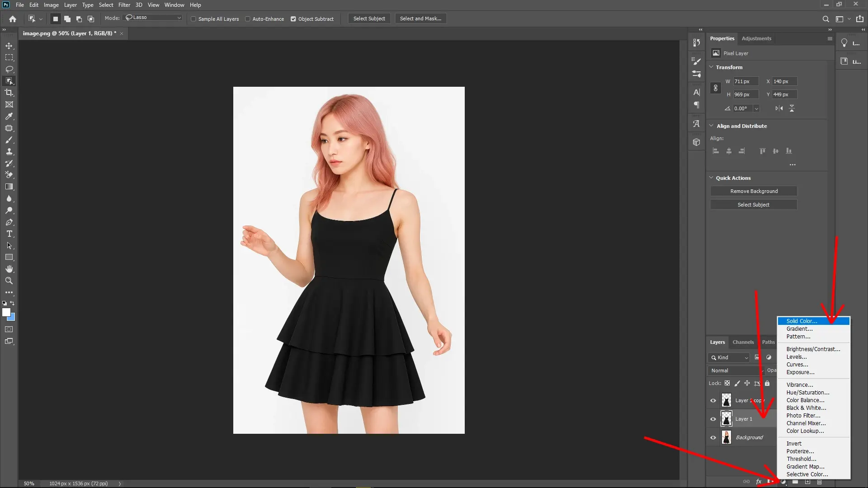Enable the Sample All Layers checkbox
Screen dimensions: 868x488
click(x=193, y=19)
